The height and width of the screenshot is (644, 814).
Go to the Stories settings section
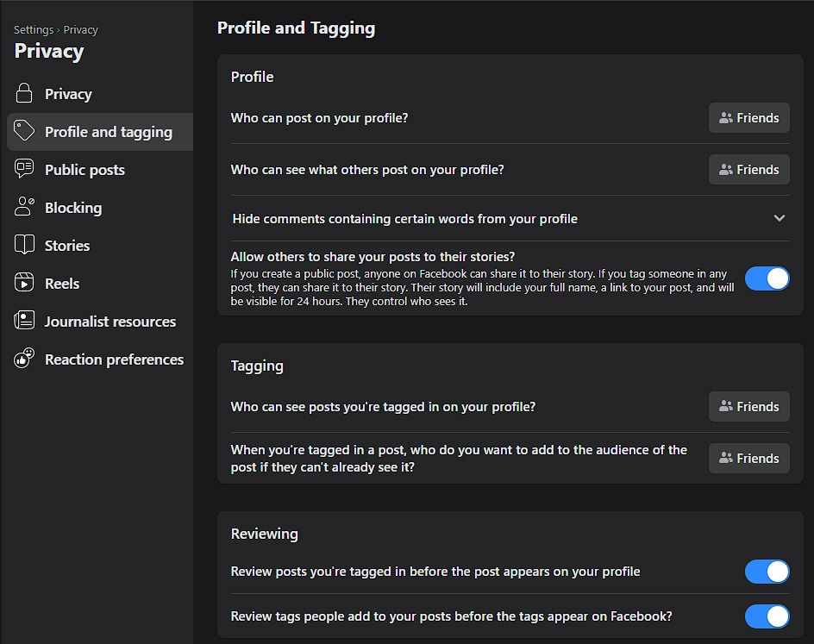tap(66, 245)
